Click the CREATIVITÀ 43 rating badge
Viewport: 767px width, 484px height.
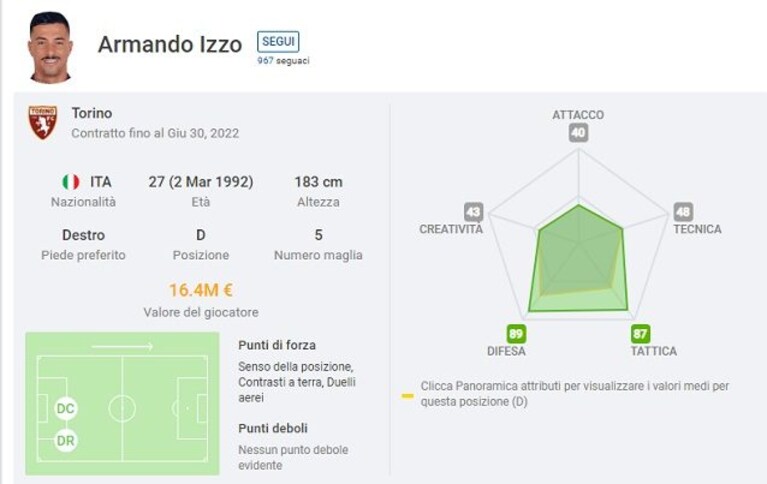(474, 212)
